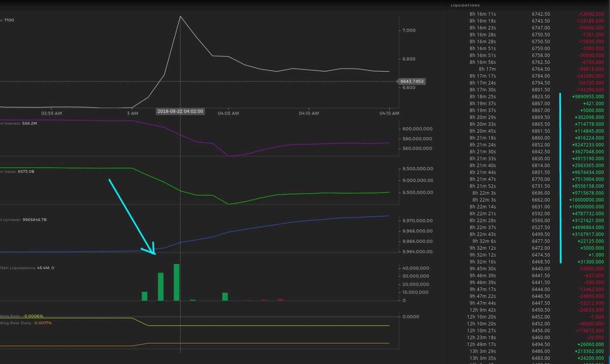Click the turnover: 9965846.7B indicator label
Image resolution: width=610 pixels, height=364 pixels.
(x=23, y=220)
